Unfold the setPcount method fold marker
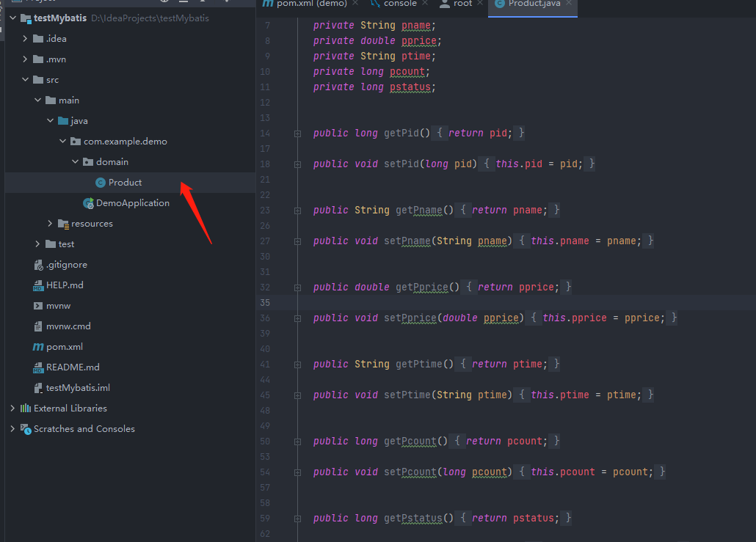 coord(297,472)
